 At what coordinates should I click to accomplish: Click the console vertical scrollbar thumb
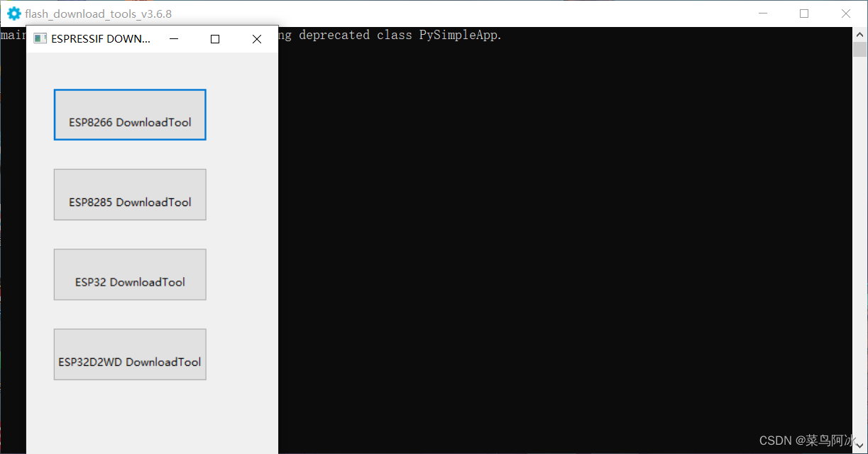[859, 49]
